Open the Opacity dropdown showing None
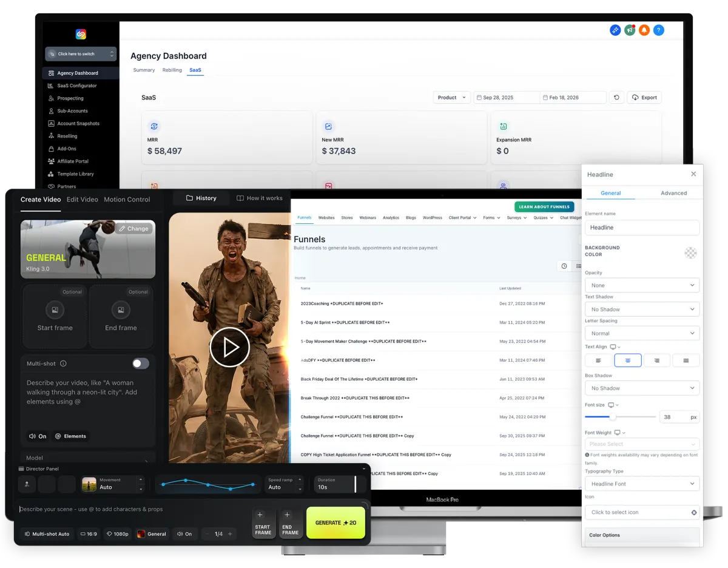Screen dimensions: 728x568 pos(642,285)
